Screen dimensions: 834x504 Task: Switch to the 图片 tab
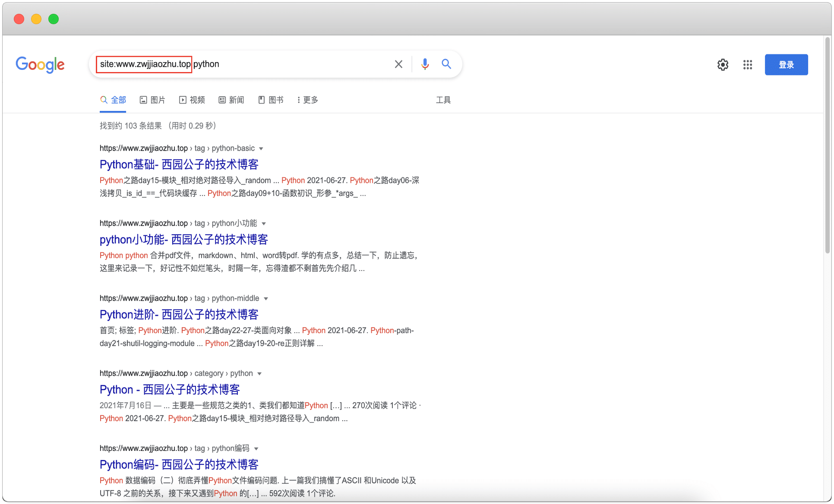click(152, 100)
